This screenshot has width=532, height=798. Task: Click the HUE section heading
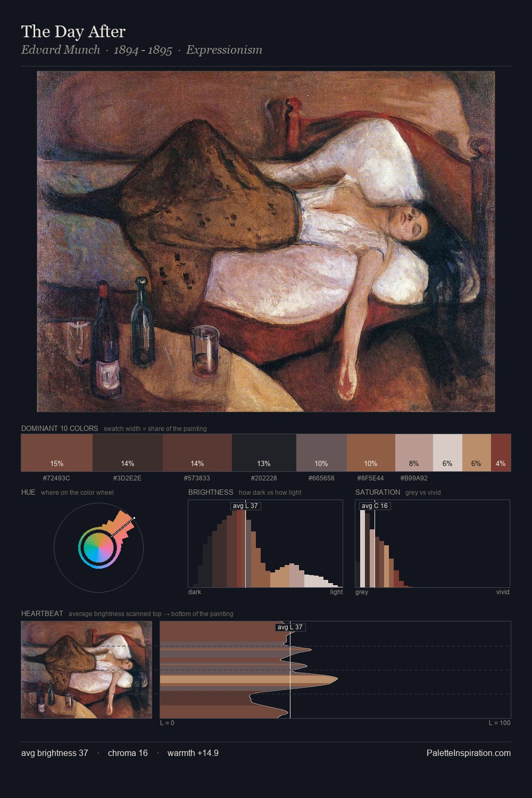coord(28,492)
